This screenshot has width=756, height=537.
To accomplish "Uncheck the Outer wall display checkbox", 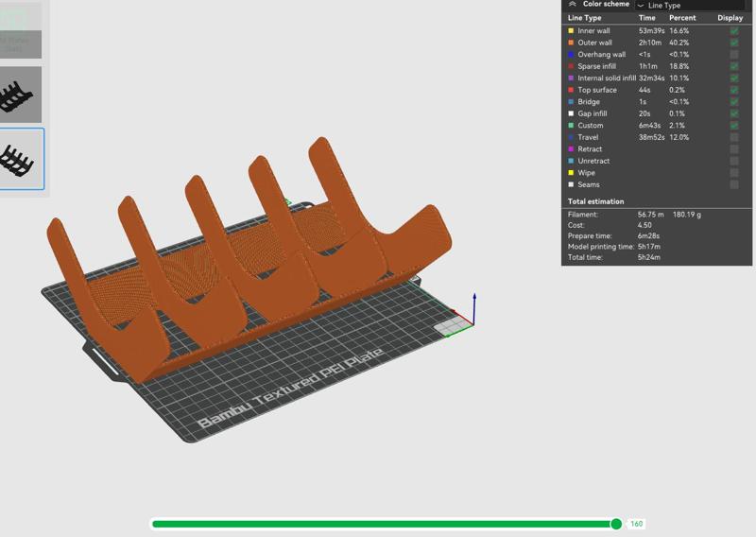I will [x=734, y=43].
